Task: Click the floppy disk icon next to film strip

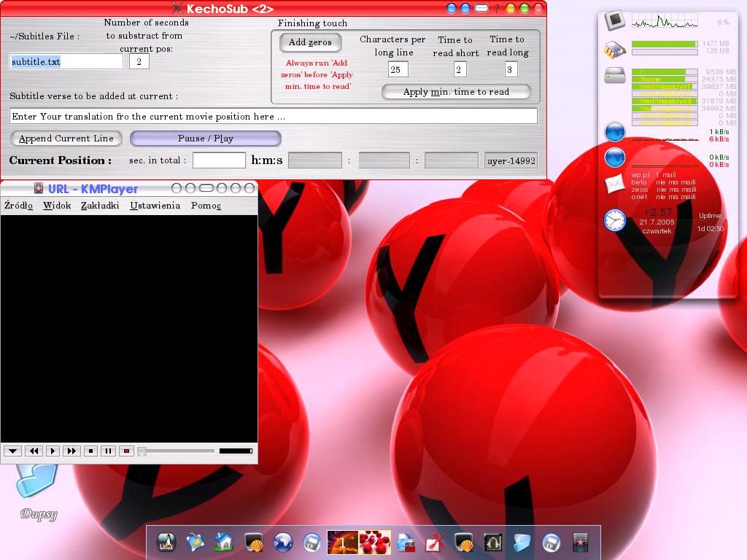Action: pyautogui.click(x=551, y=542)
